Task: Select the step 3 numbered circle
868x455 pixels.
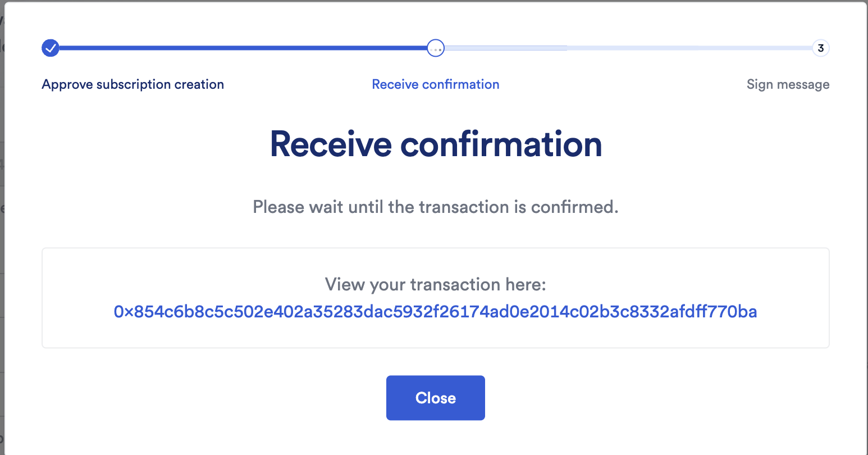Action: [821, 48]
